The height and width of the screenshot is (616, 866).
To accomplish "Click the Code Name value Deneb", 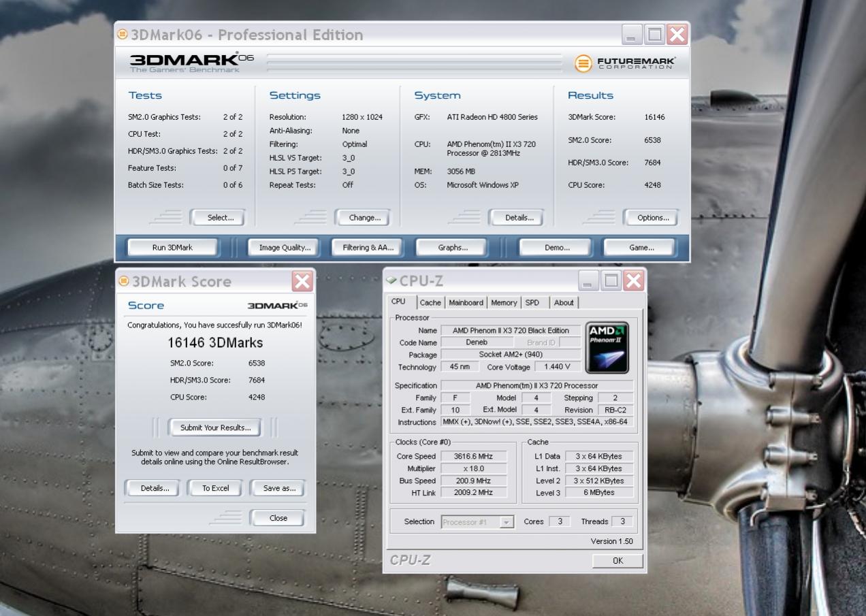I will (477, 342).
